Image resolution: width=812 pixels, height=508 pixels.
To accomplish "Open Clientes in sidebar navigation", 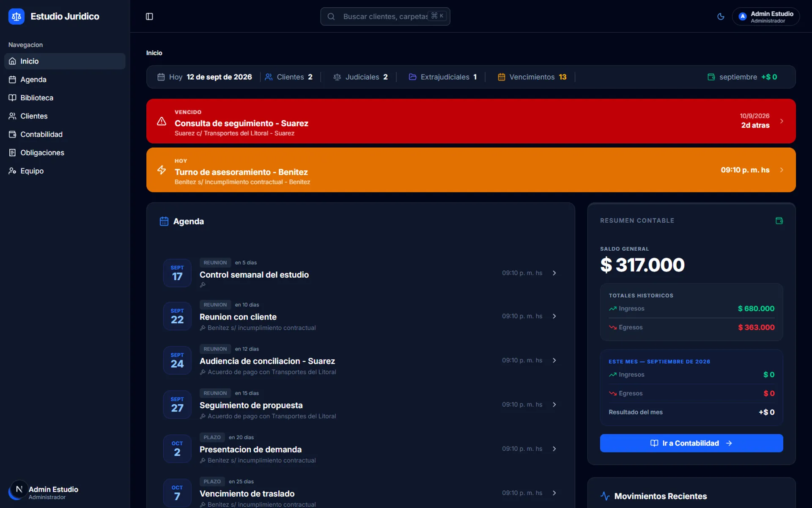I will coord(65,116).
